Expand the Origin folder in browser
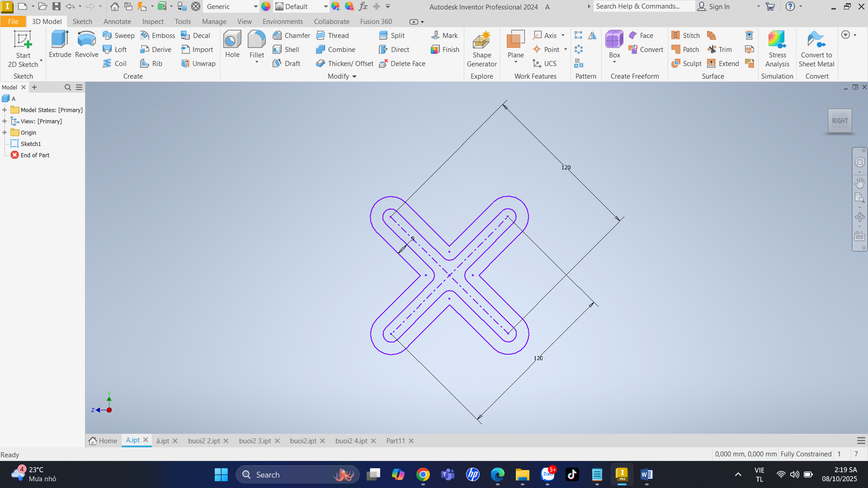 pyautogui.click(x=5, y=132)
